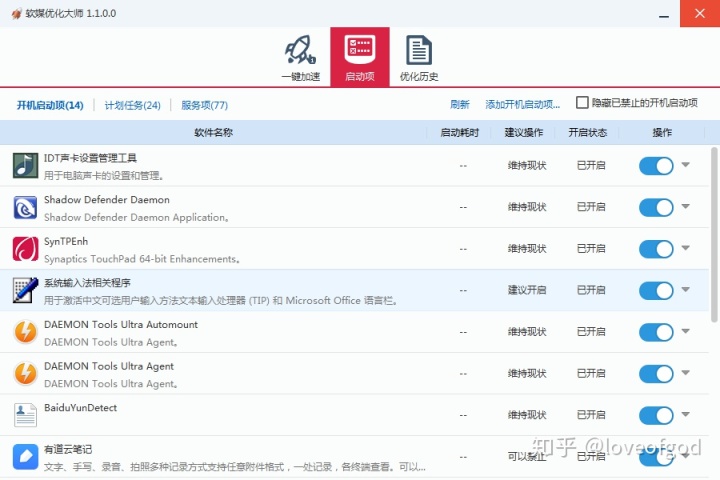Screen dimensions: 720x480
Task: Expand Shadow Defender Daemon action arrow
Action: tap(686, 206)
